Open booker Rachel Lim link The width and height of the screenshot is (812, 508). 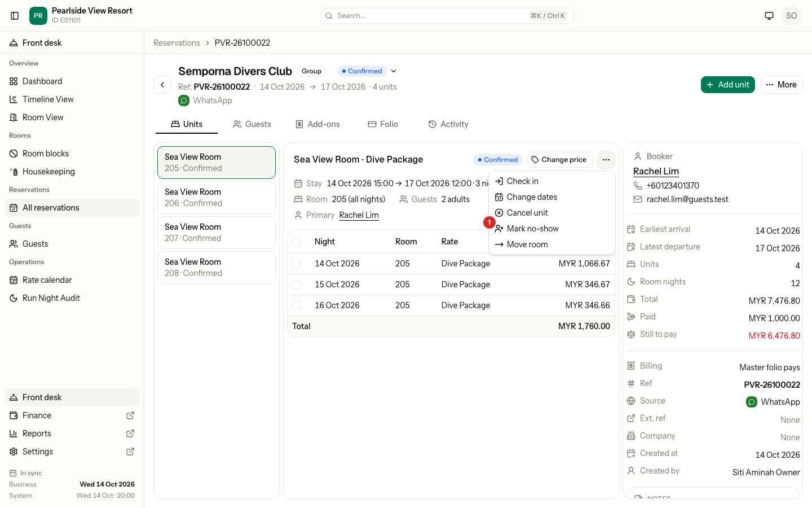[x=656, y=171]
